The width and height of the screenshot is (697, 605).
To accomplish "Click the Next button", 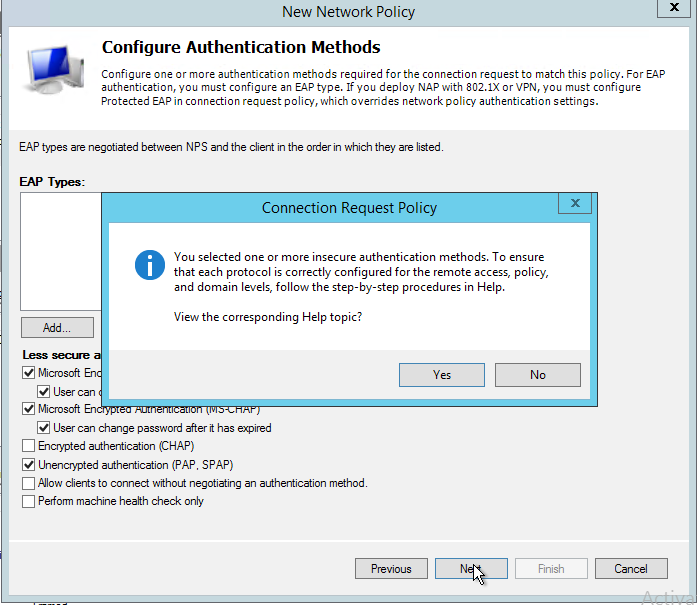I will point(470,569).
